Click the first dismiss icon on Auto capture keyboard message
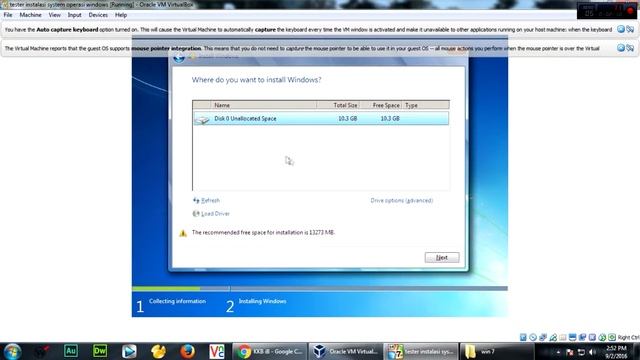 click(621, 29)
